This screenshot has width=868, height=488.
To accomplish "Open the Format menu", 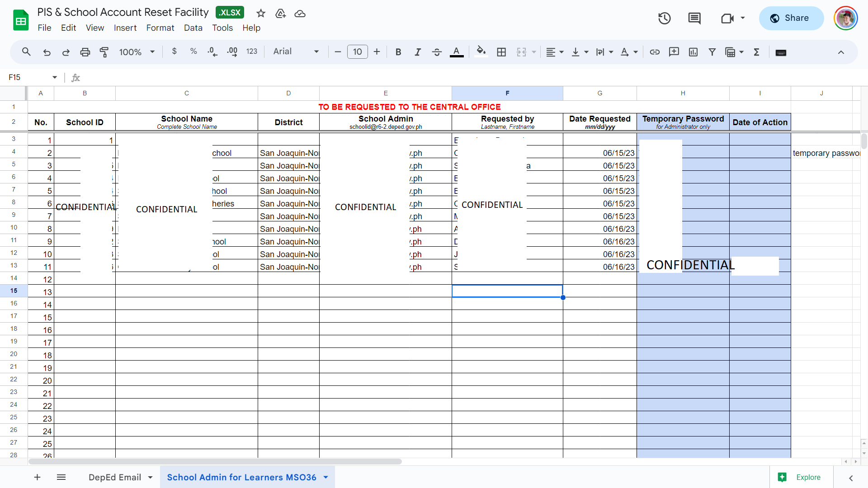I will (x=160, y=28).
